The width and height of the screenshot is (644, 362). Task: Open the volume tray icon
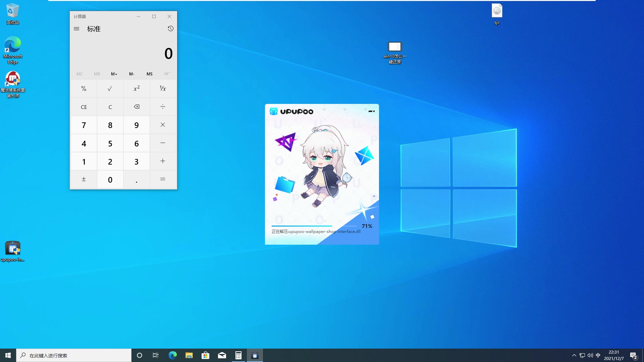[x=590, y=355]
